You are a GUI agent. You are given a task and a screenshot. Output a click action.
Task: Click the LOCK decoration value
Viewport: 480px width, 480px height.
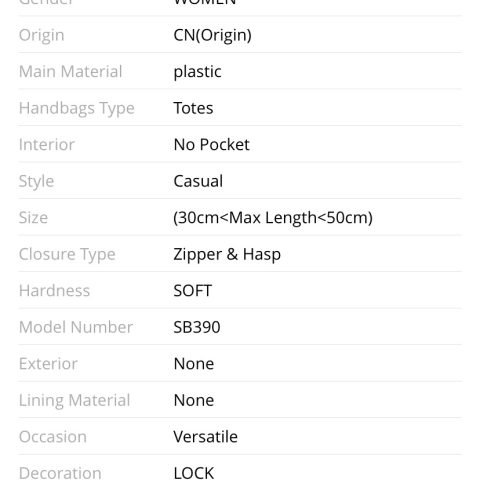click(x=194, y=473)
